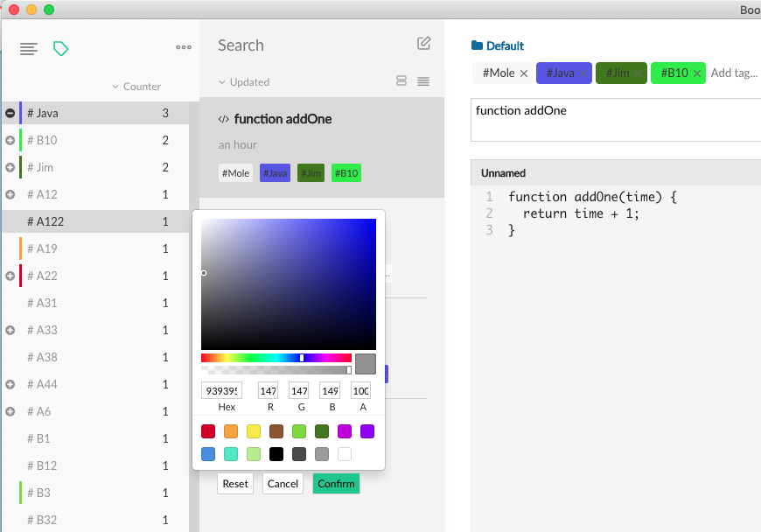Click the Cancel button
Viewport: 761px width, 532px height.
pos(283,484)
